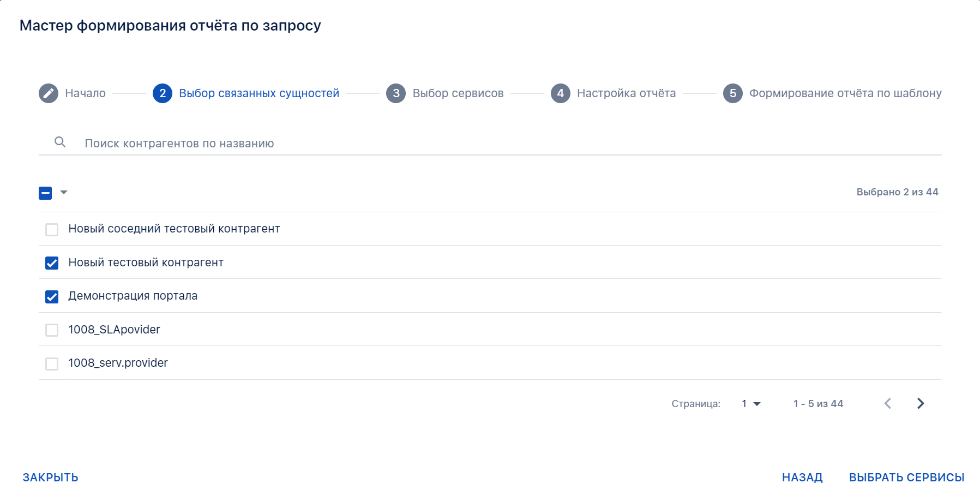Click the ВЫБРАТЬ СЕРВИСЫ button

906,478
